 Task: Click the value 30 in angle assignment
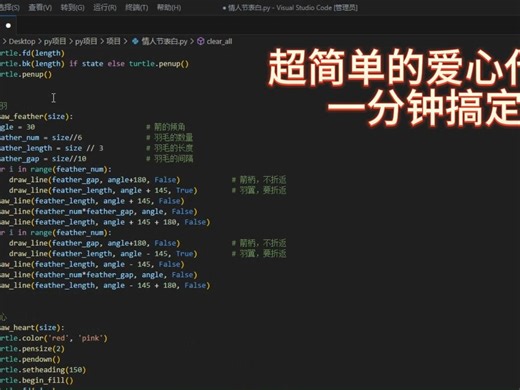pos(30,127)
